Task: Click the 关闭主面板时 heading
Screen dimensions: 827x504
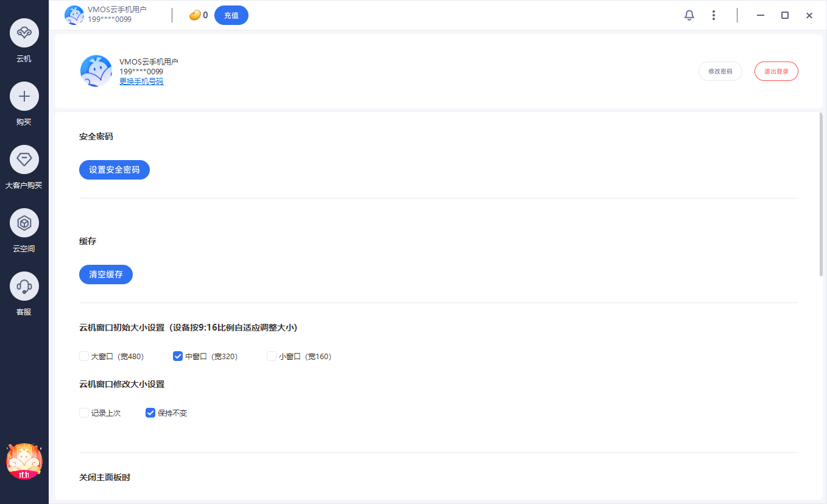Action: point(105,477)
